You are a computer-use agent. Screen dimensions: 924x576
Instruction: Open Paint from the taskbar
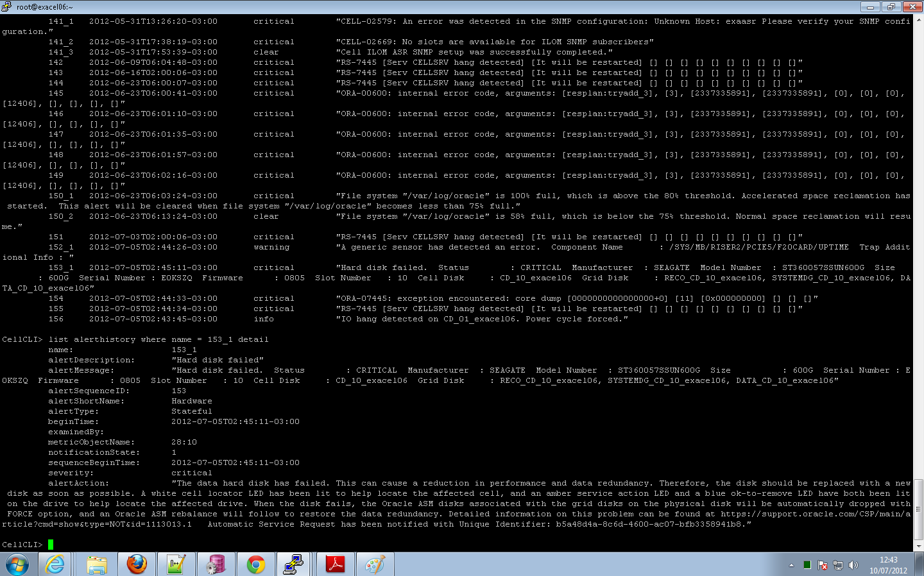pyautogui.click(x=375, y=564)
